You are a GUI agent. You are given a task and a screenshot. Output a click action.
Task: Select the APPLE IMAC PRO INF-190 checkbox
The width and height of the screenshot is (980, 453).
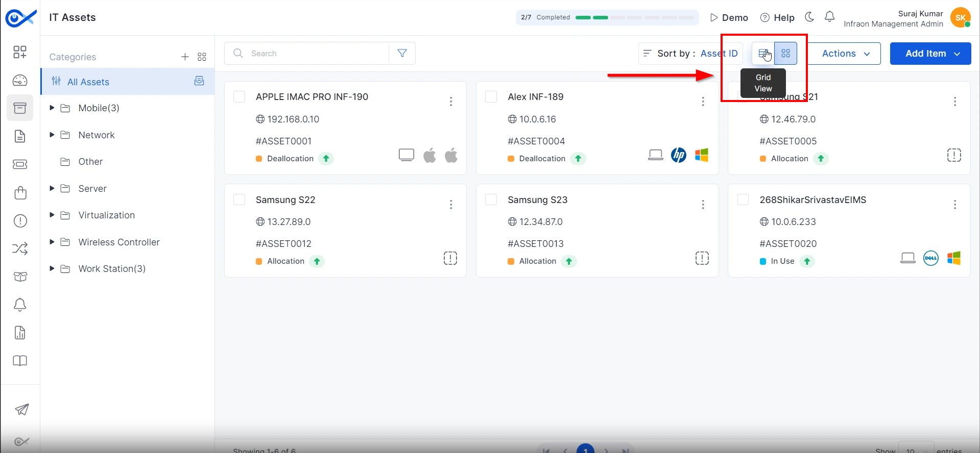pyautogui.click(x=239, y=97)
